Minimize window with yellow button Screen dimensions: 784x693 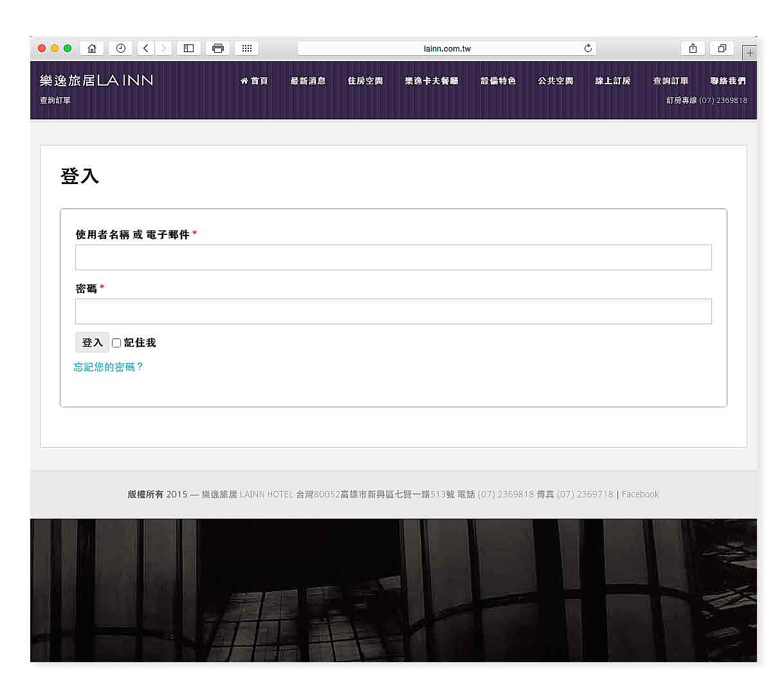55,48
